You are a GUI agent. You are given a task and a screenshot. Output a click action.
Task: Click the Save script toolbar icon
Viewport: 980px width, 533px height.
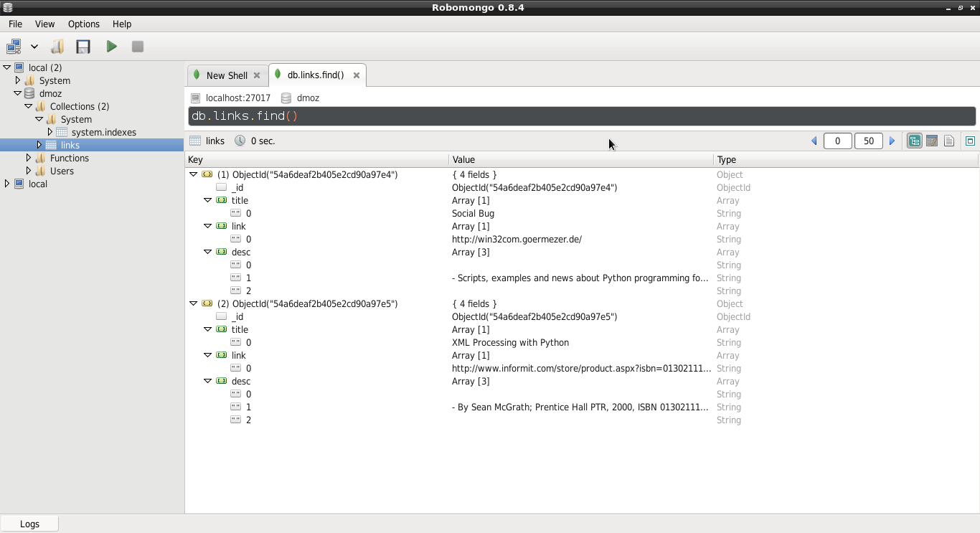click(x=83, y=47)
